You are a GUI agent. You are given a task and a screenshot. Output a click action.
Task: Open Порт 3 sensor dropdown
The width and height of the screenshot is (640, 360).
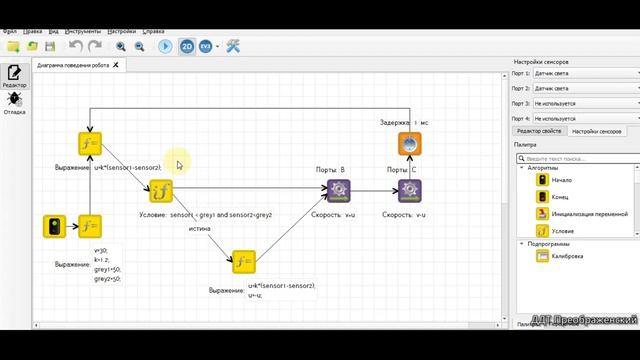pos(586,104)
